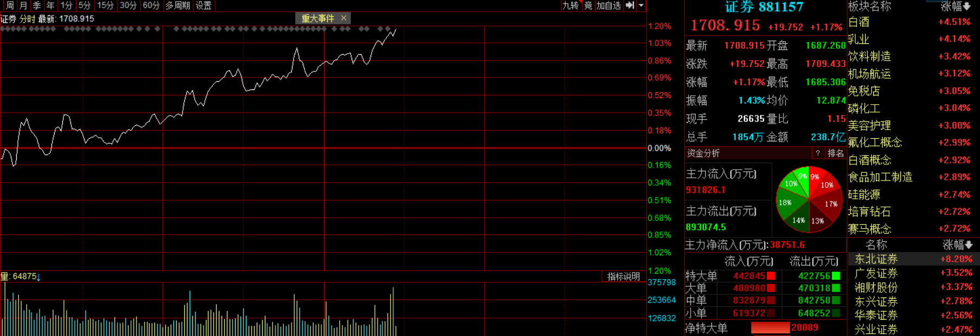Click the 排名 ranking button
980x336 pixels.
point(835,153)
